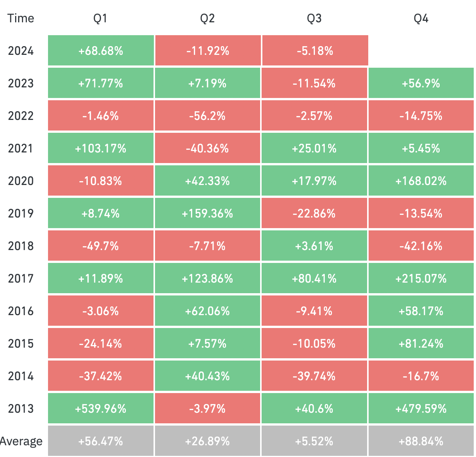Click the Q3 column header
Screen dimensions: 476x457
tap(314, 19)
